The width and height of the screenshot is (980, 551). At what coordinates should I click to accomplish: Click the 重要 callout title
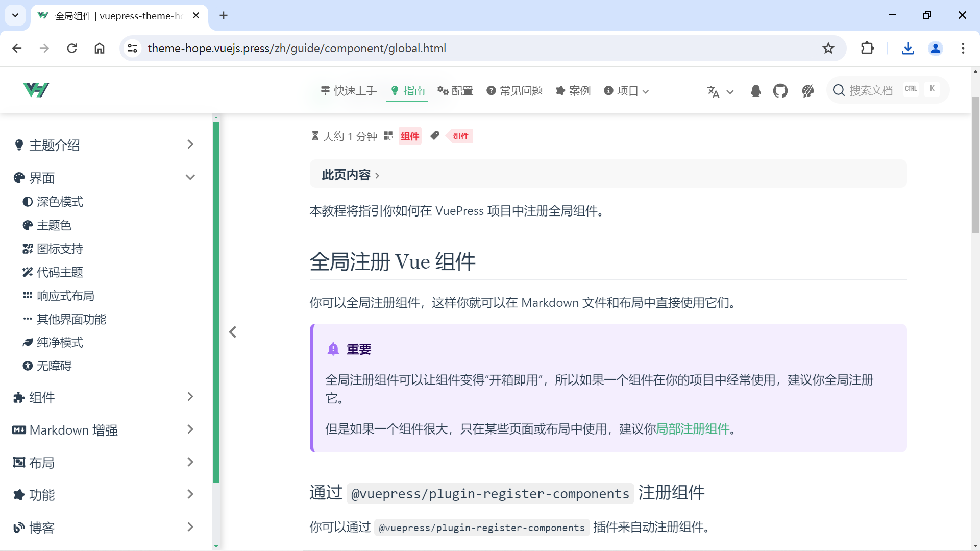coord(359,349)
